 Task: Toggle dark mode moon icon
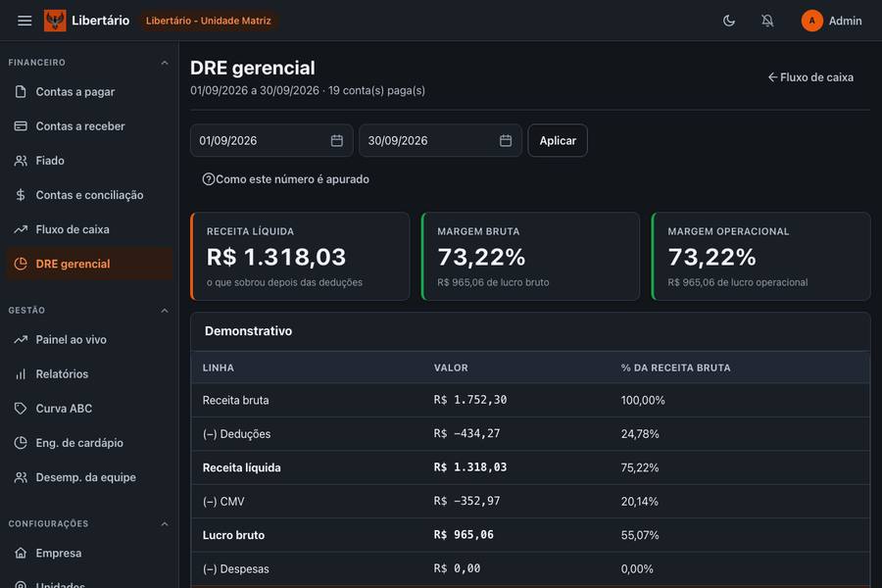(729, 21)
